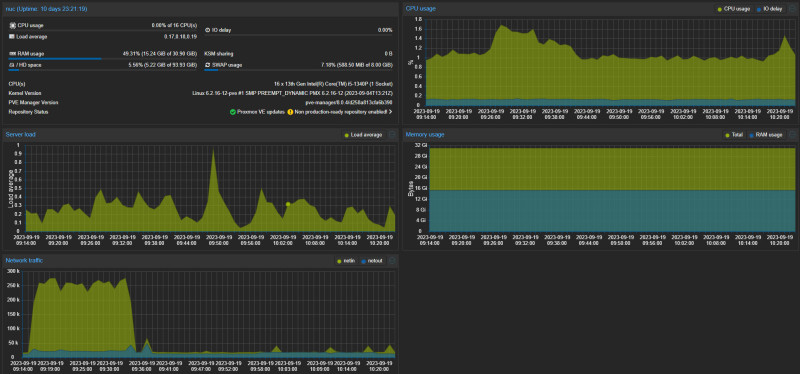Toggle the Load average series legend
Viewport: 800px width, 374px height.
point(363,135)
